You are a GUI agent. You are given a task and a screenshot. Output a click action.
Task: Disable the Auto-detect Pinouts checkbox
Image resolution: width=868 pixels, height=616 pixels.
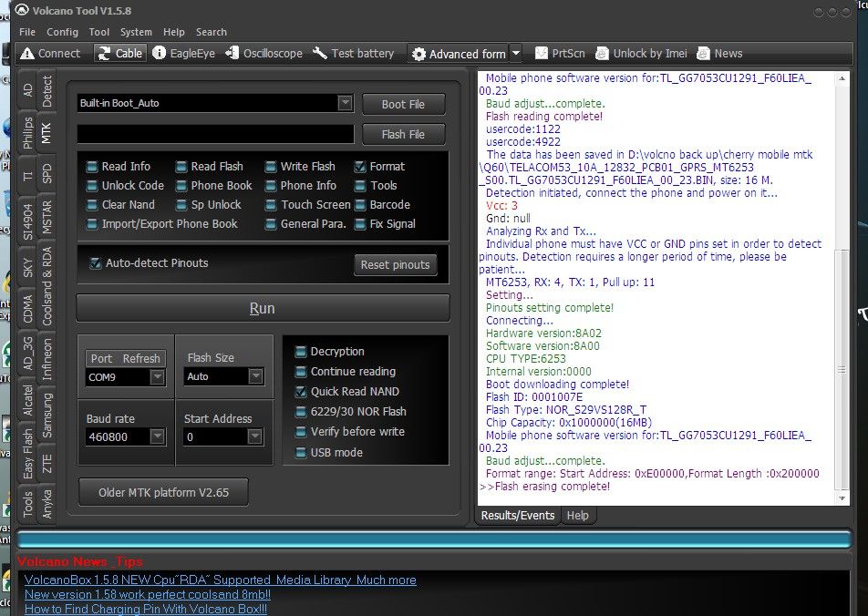tap(96, 263)
